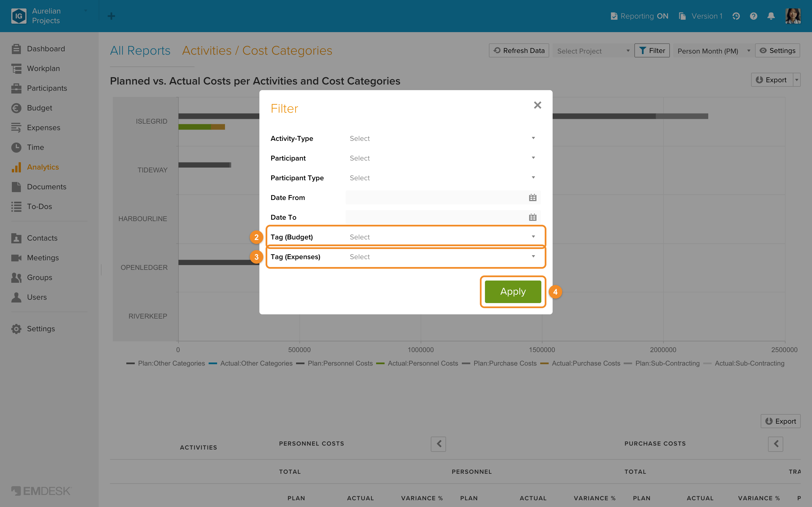The height and width of the screenshot is (507, 812).
Task: Follow the All Reports link
Action: click(140, 51)
